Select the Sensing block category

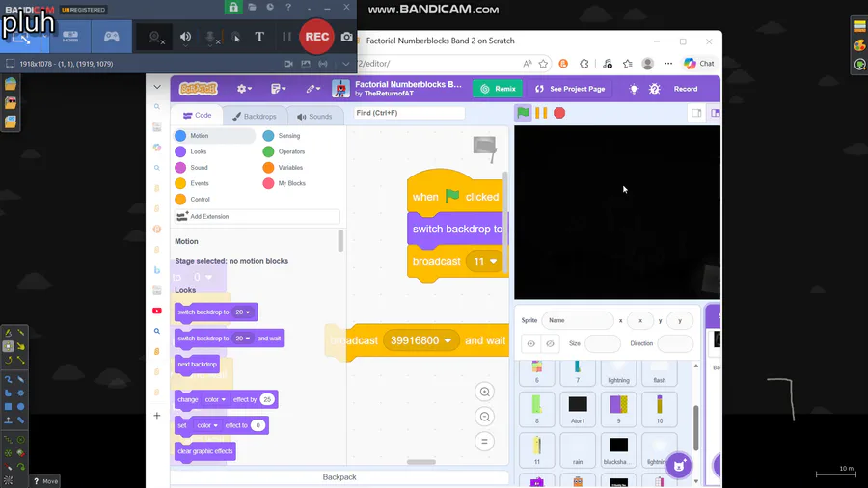282,136
